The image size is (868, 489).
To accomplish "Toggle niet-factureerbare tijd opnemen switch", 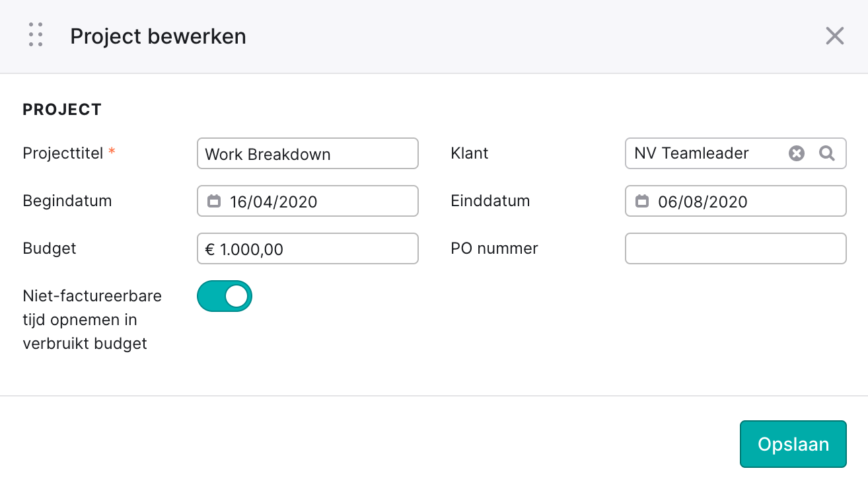I will (225, 296).
